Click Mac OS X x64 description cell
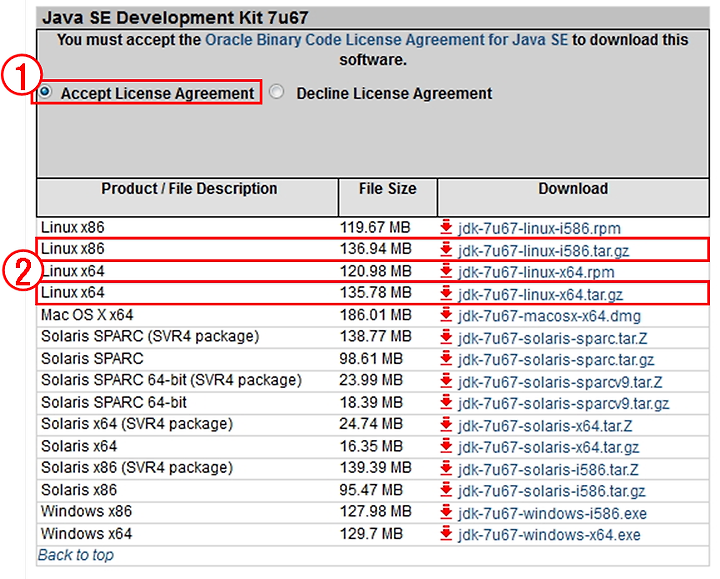This screenshot has height=579, width=720. [87, 315]
